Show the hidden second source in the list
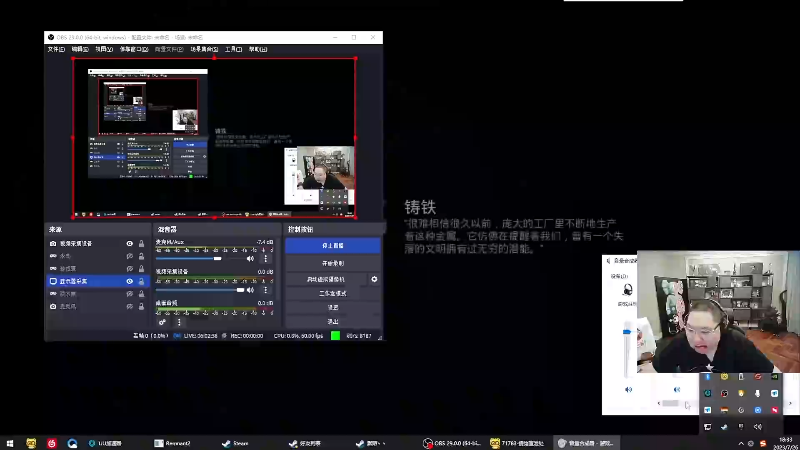This screenshot has width=800, height=450. tap(130, 256)
